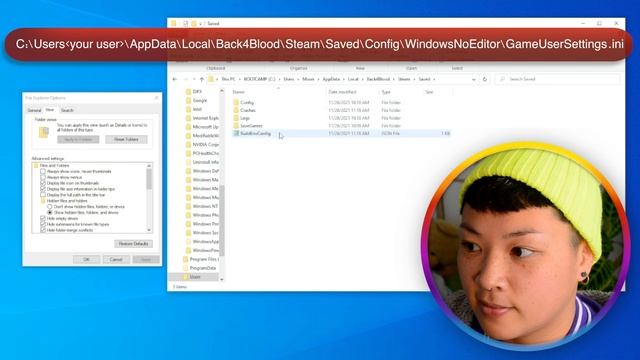This screenshot has height=360, width=640.
Task: Open Quick Access Toolbar dropdown in title bar
Action: coord(200,24)
